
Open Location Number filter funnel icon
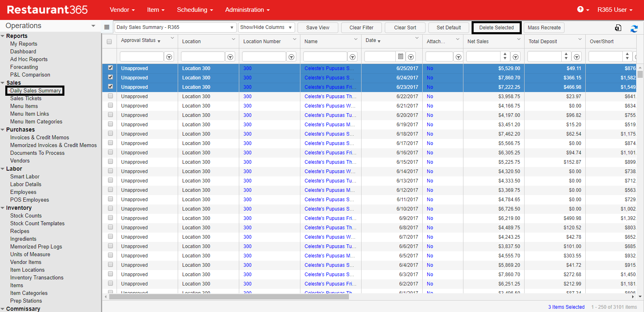(291, 57)
